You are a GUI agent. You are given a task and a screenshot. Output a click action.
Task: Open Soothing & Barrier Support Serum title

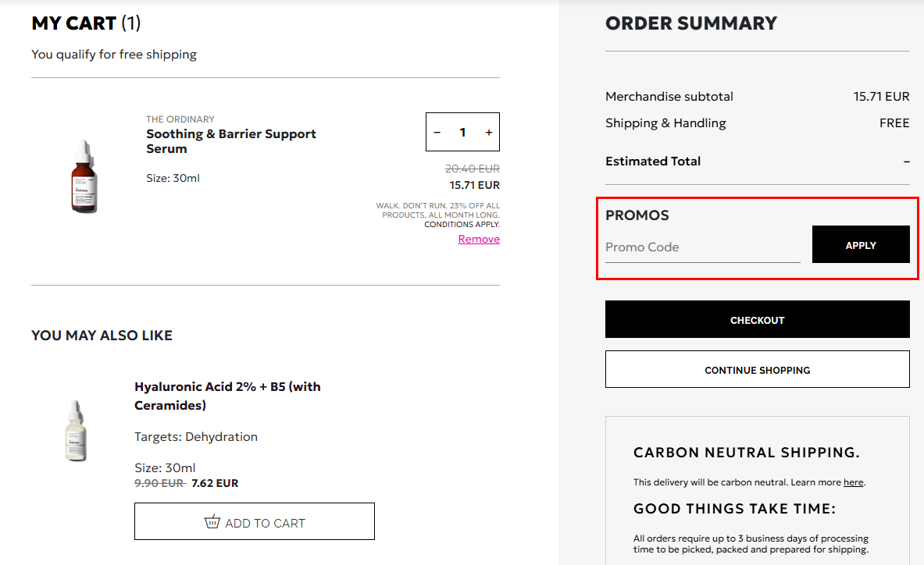230,141
